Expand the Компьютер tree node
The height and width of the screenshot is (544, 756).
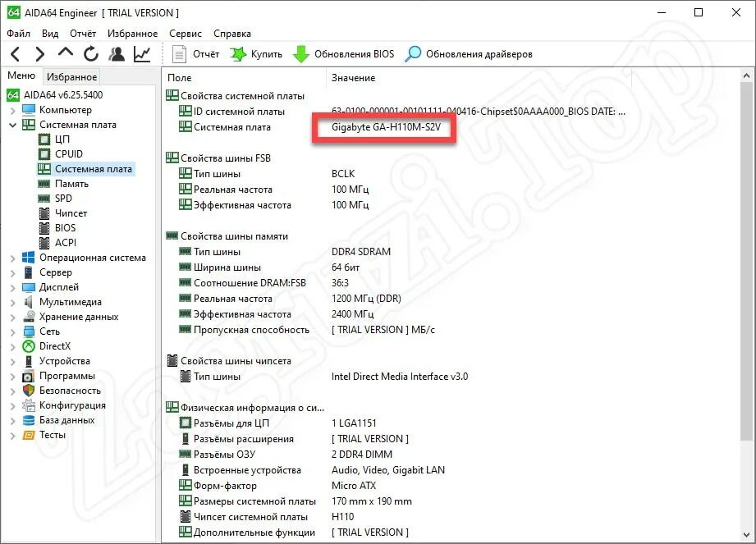[12, 110]
